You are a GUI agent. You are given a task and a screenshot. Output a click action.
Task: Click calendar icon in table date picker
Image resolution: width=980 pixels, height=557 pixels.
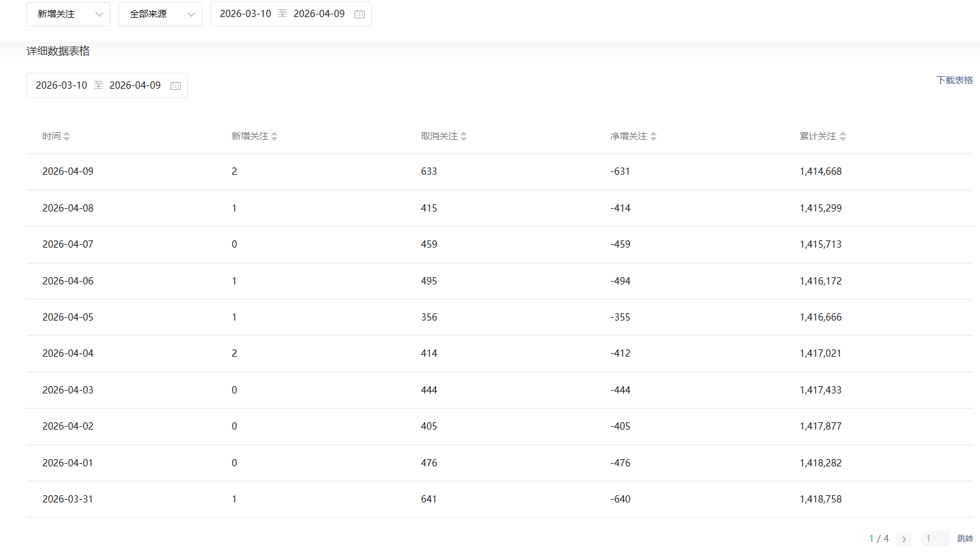tap(175, 85)
